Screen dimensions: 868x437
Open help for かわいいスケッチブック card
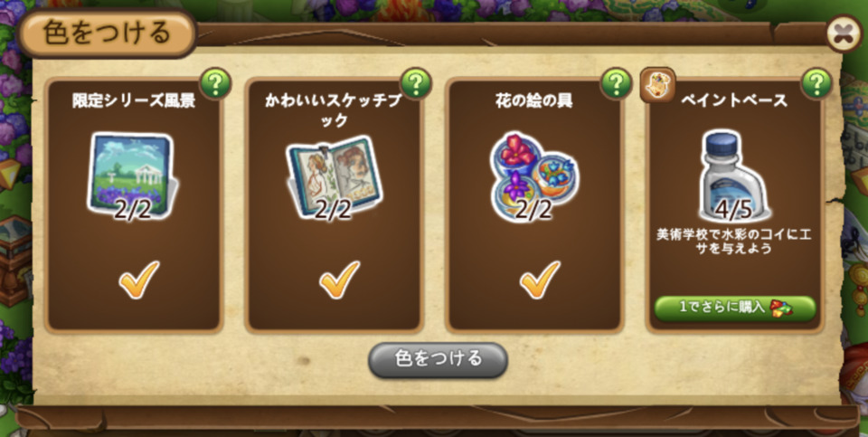click(416, 84)
